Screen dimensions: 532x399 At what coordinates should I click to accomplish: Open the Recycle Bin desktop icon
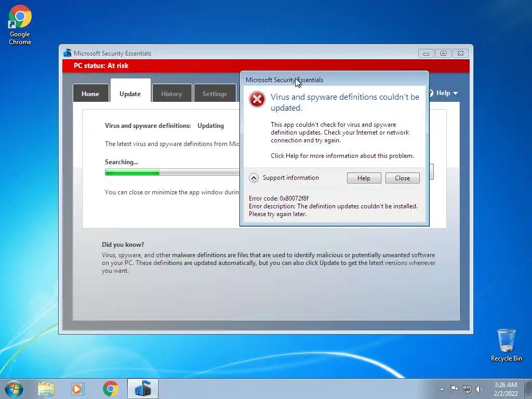click(506, 345)
